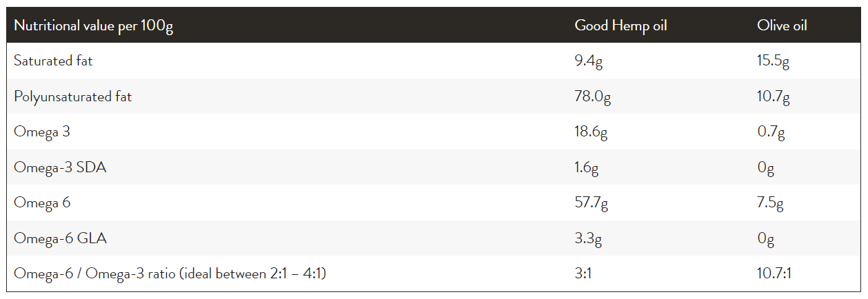Click the 78.0g polyunsaturated fat value
868x299 pixels.
click(592, 97)
